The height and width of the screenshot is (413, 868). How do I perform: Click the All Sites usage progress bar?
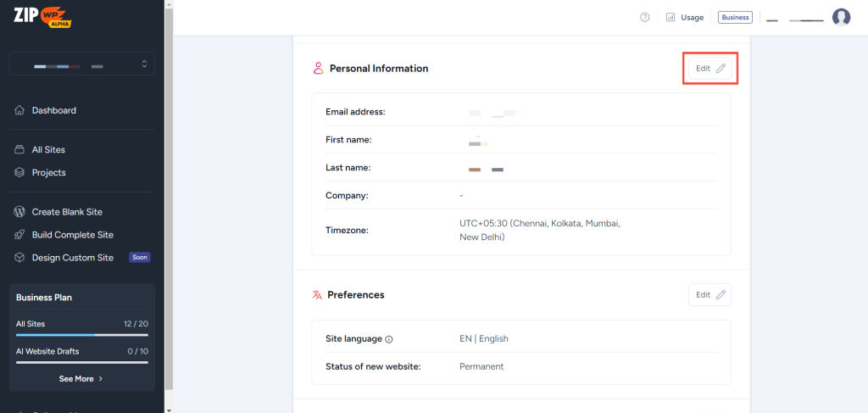pyautogui.click(x=82, y=335)
